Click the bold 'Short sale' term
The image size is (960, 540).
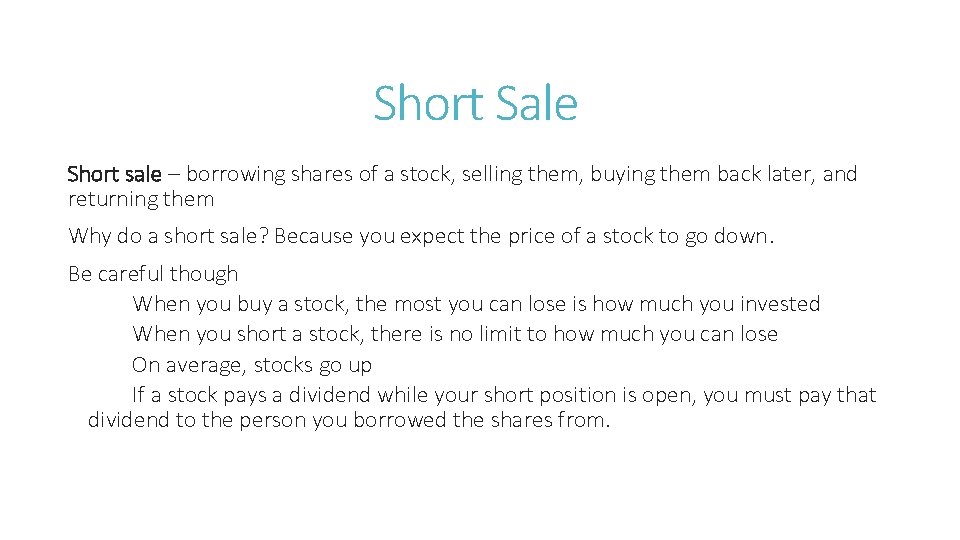(113, 174)
